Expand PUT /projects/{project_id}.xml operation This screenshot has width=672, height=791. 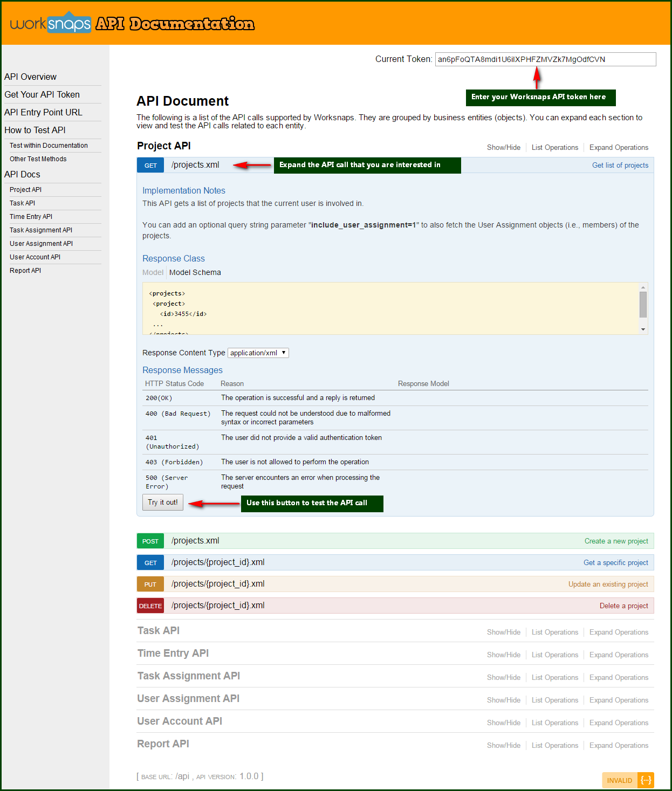pos(218,584)
